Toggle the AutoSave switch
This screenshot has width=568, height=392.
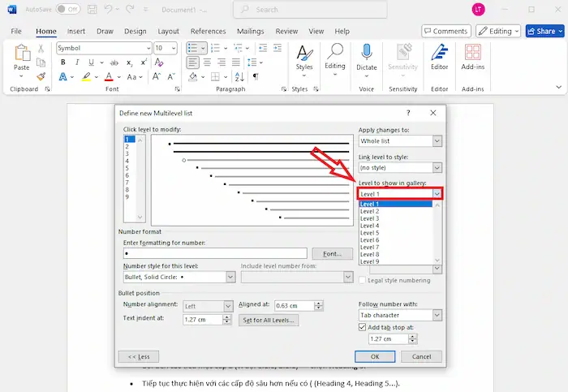[x=68, y=9]
